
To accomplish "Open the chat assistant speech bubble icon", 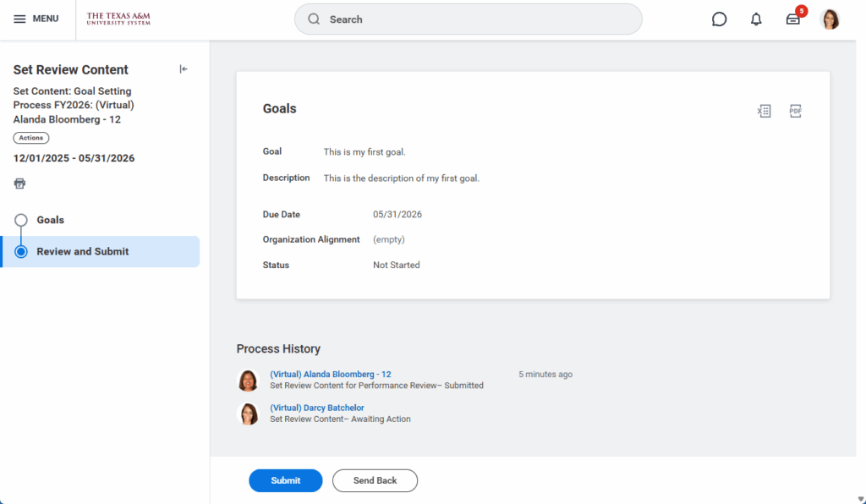I will [719, 19].
